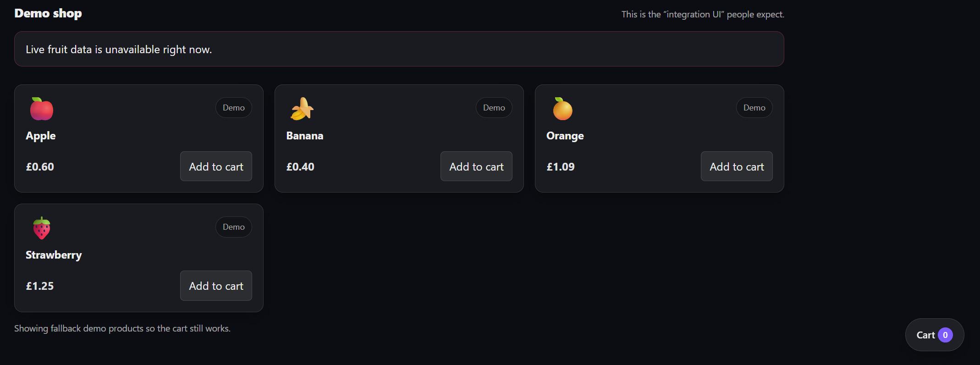
Task: Add Banana to cart
Action: 476,166
